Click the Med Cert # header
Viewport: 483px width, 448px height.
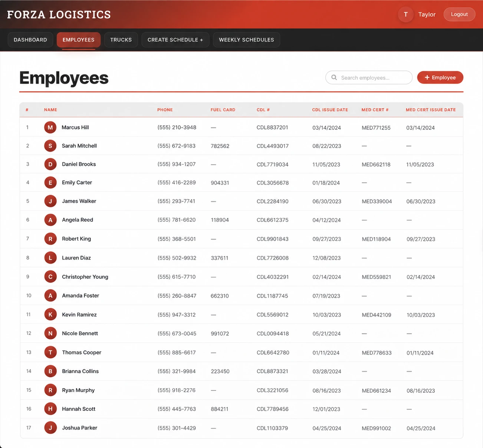[x=375, y=110]
